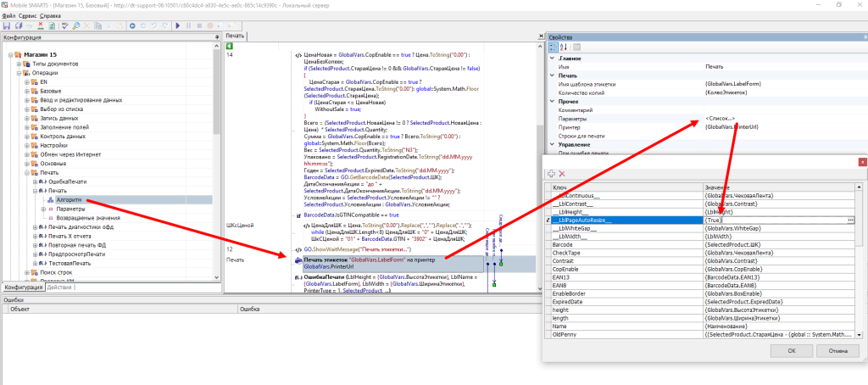Image resolution: width=868 pixels, height=385 pixels.
Task: Click the Copy pages toolbar icon
Action: click(x=97, y=26)
